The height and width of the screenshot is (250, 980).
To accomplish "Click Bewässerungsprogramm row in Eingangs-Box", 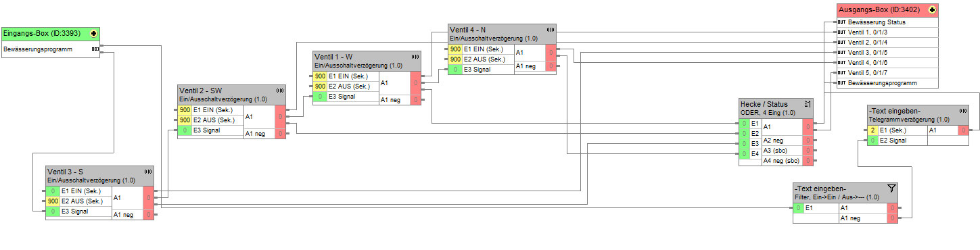I will 51,49.
